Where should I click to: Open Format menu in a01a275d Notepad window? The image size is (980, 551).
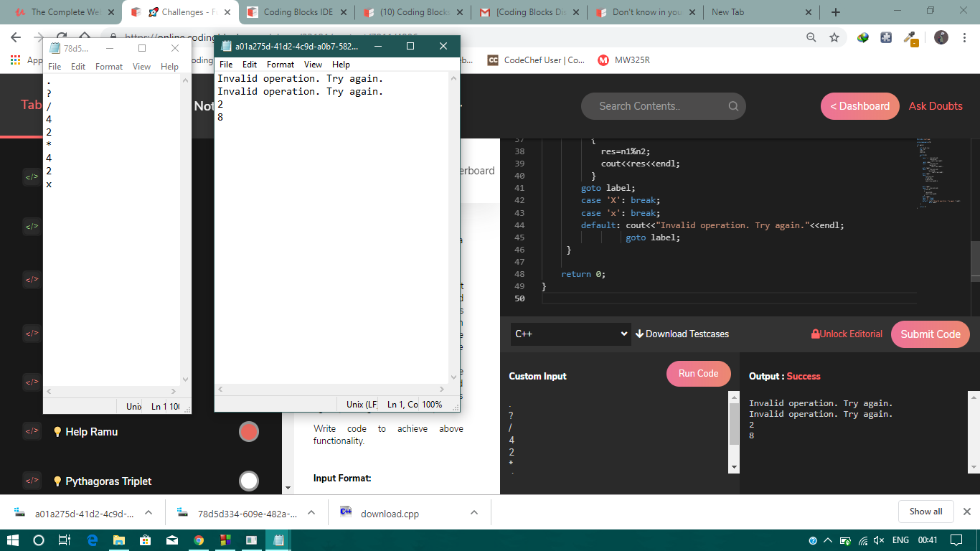pos(281,65)
